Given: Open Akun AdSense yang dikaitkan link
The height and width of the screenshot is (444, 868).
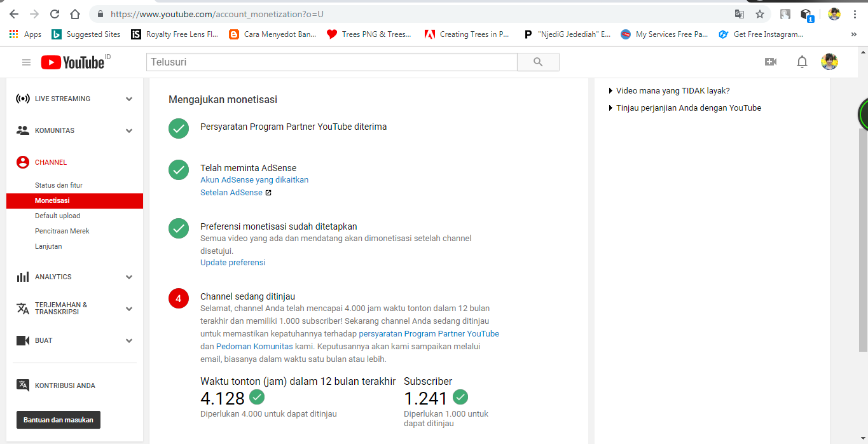Looking at the screenshot, I should pyautogui.click(x=254, y=180).
